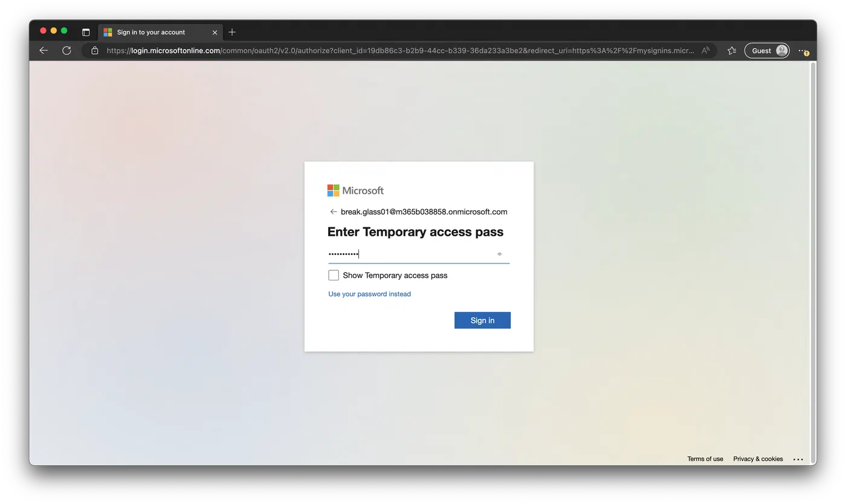Click the yellow window minimize button
846x504 pixels.
(54, 31)
